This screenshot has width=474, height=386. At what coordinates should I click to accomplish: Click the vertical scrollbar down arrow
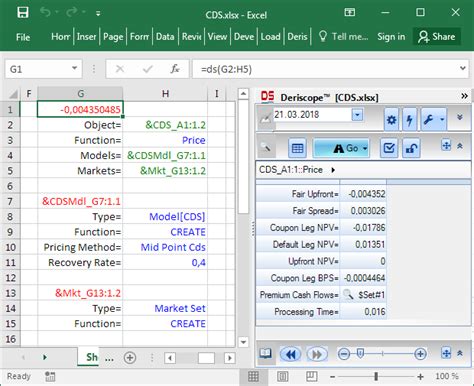click(243, 342)
